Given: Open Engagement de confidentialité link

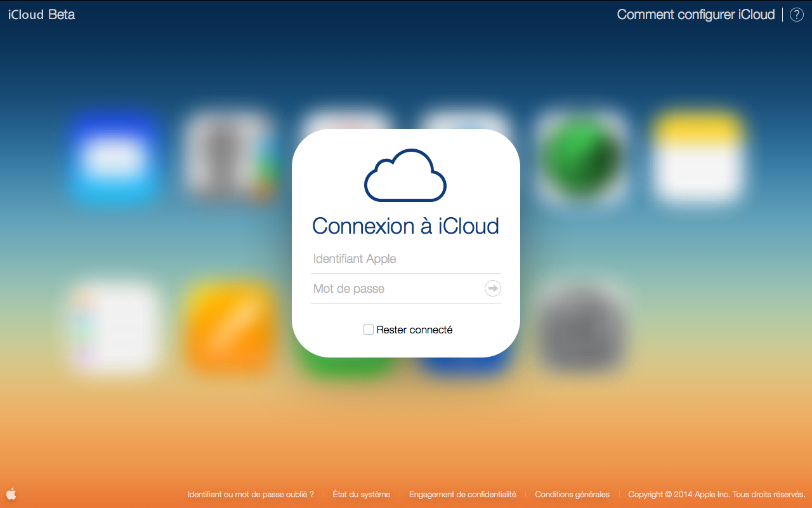Looking at the screenshot, I should [x=462, y=494].
